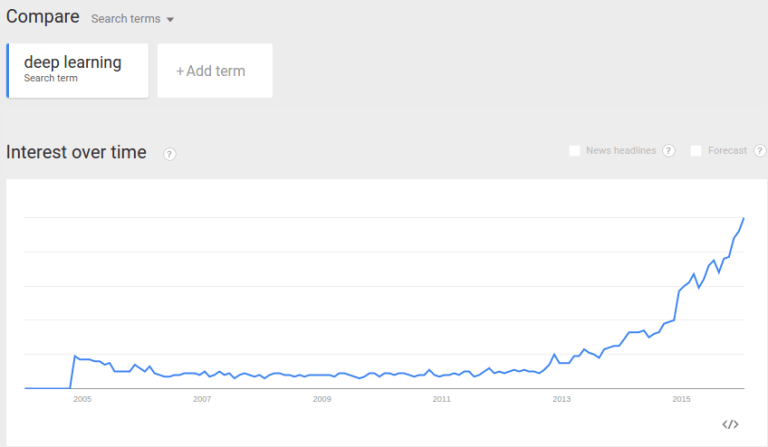Screen dimensions: 768x447
Task: Click the 'Compare' heading
Action: (43, 17)
